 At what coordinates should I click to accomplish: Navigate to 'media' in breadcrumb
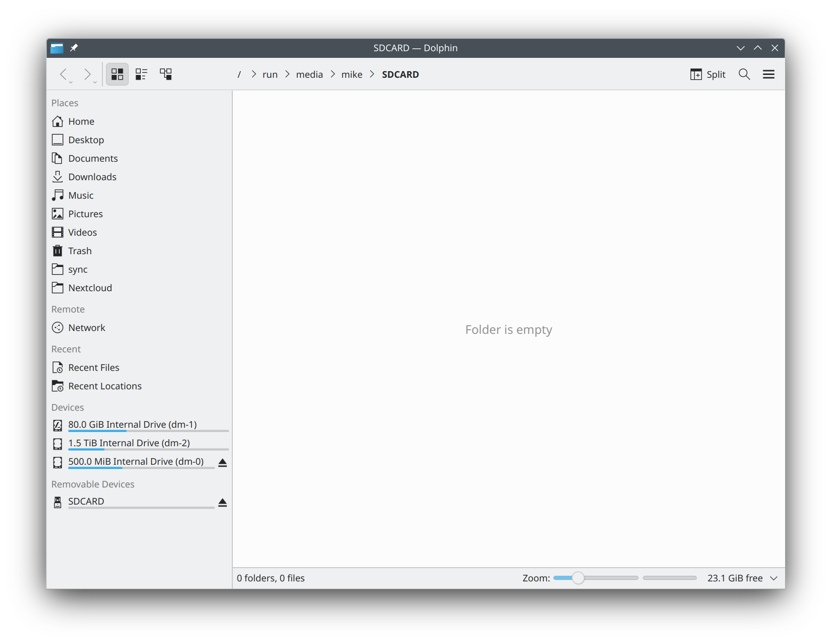(x=310, y=74)
